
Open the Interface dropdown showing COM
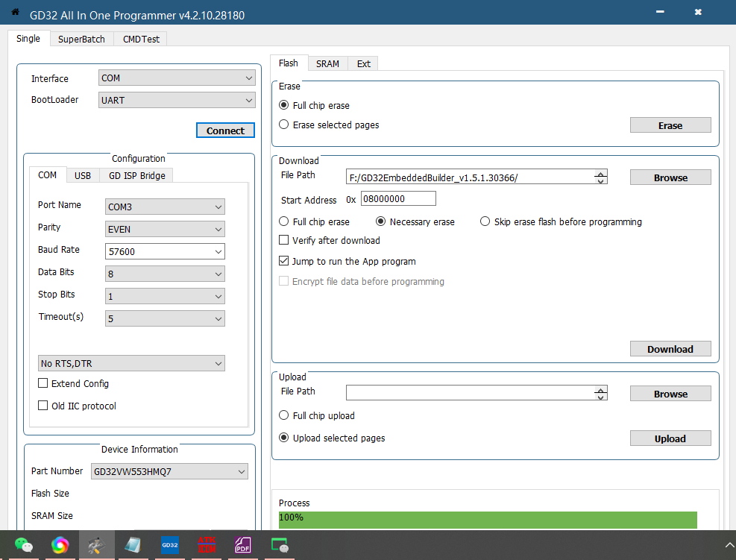177,78
